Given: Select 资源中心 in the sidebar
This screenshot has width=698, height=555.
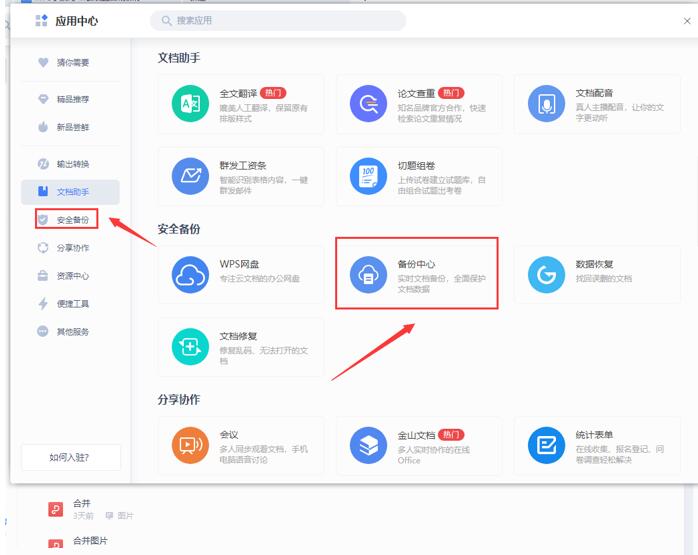Looking at the screenshot, I should (x=70, y=276).
